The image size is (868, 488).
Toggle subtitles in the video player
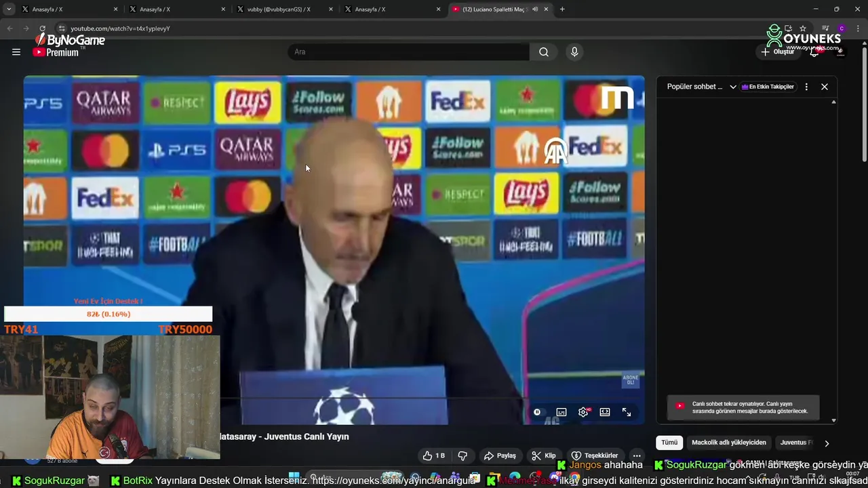point(561,412)
